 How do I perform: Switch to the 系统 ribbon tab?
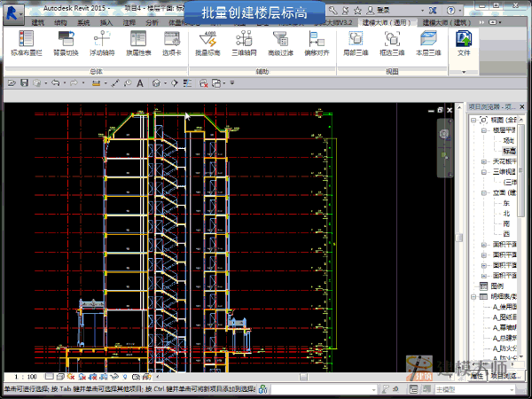83,23
